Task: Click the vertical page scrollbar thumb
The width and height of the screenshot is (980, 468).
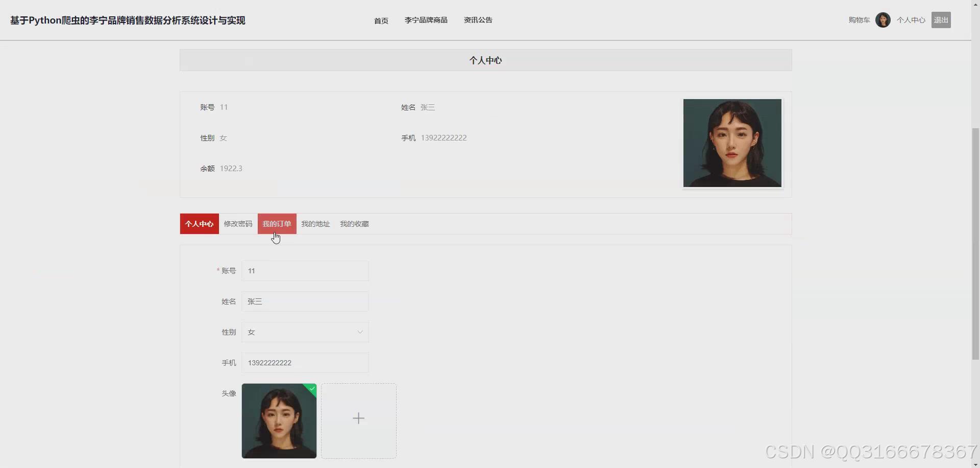Action: click(975, 244)
